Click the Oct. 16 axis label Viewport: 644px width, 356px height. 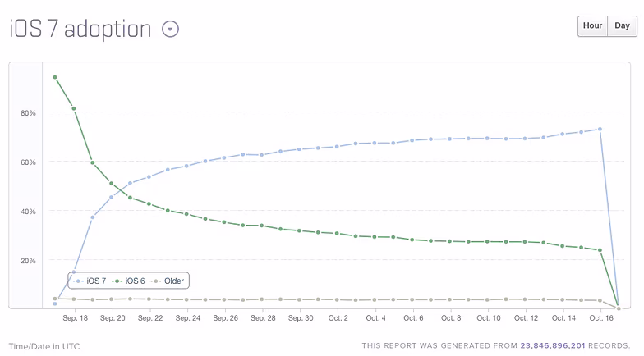coord(601,318)
